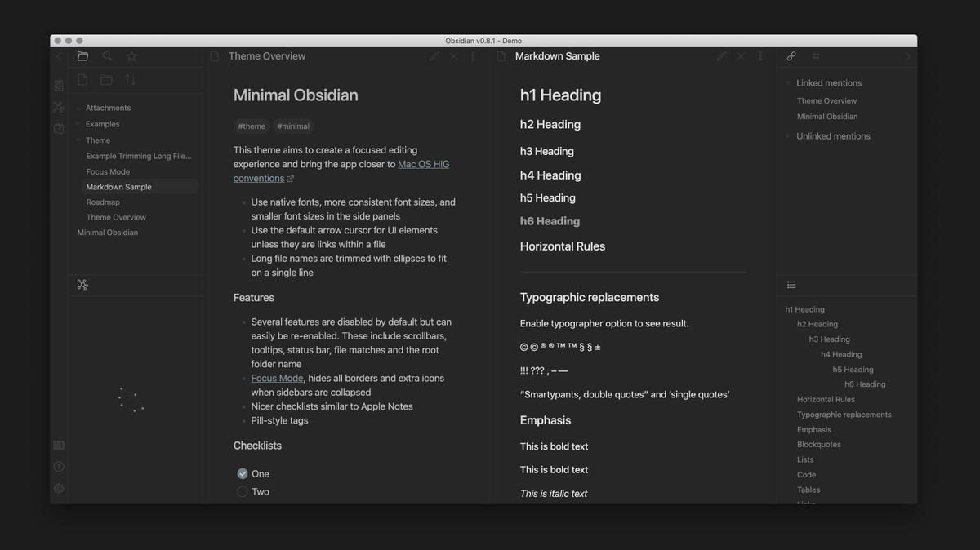This screenshot has height=550, width=980.
Task: Jump to Horizontal Rules in outline
Action: pos(826,400)
